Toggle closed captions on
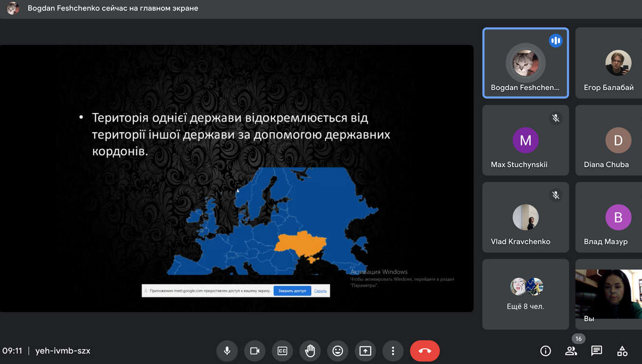Screen dimensions: 642x364 click(x=282, y=351)
